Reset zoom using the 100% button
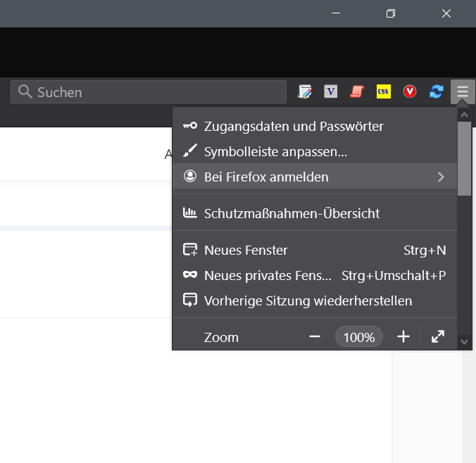The image size is (476, 463). [359, 337]
